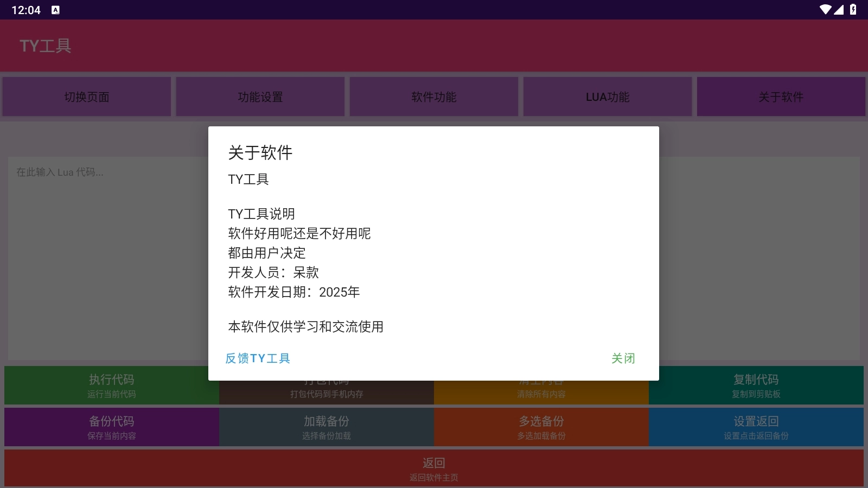Switch to the 切换页面 tab
Image resolution: width=868 pixels, height=488 pixels.
[87, 97]
